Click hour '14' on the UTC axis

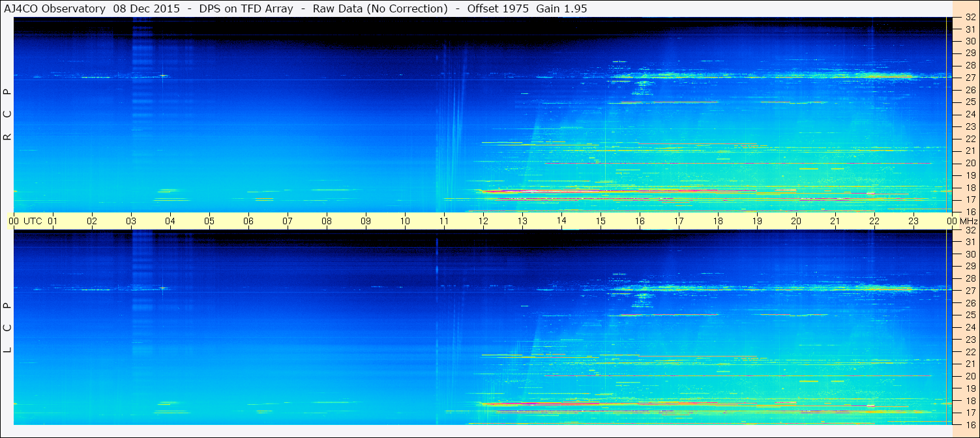pyautogui.click(x=561, y=221)
